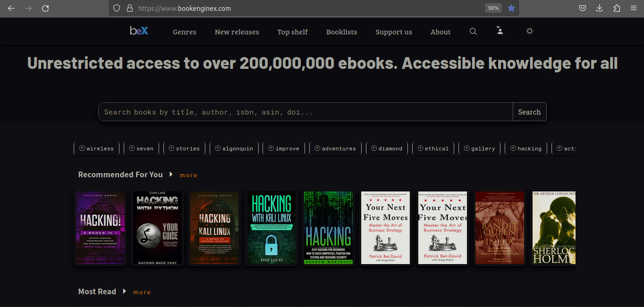Select the 'hacking' keyword tag

526,149
